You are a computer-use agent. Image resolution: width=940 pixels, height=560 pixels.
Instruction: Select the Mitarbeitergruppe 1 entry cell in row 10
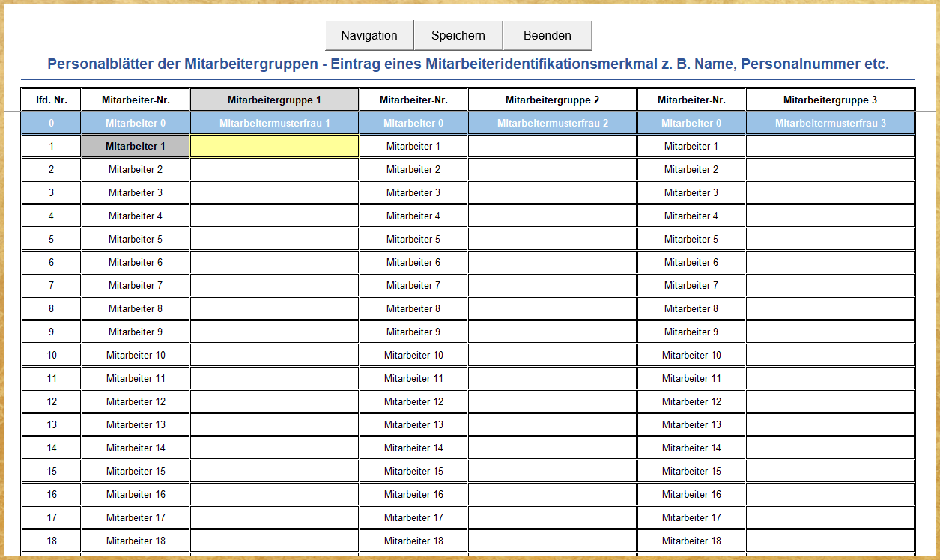[x=274, y=356]
